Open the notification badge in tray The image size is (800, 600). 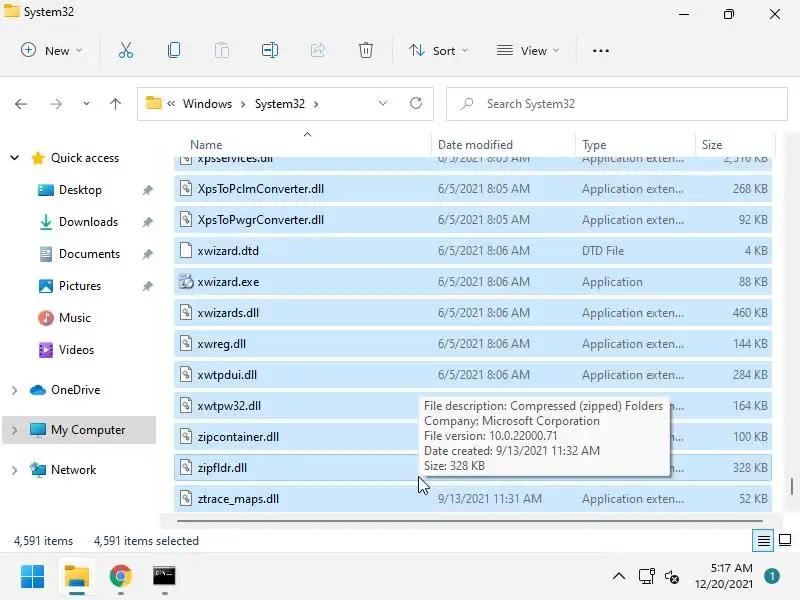[772, 576]
